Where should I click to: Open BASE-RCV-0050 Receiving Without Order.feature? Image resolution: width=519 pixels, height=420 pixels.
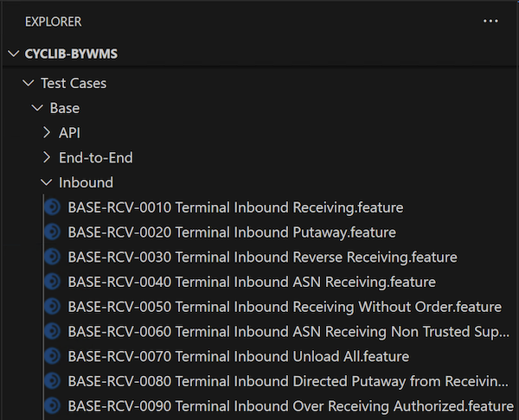285,307
